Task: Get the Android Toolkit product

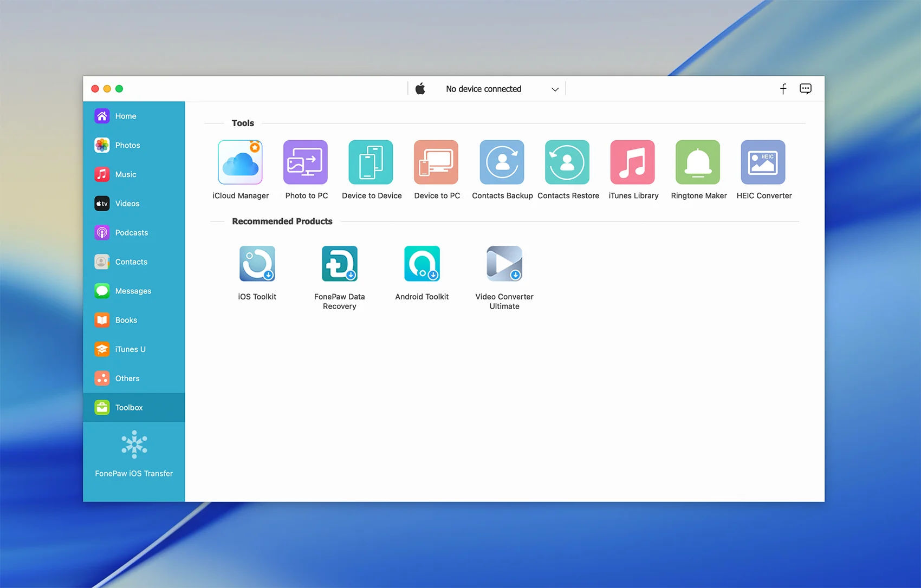Action: coord(422,264)
